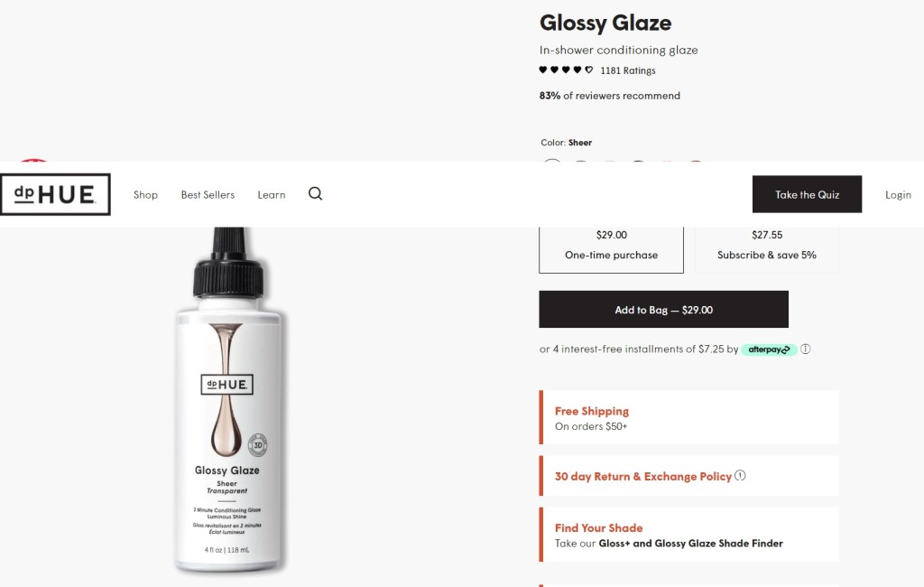924x587 pixels.
Task: Click the Afterpay logo badge
Action: (x=769, y=349)
